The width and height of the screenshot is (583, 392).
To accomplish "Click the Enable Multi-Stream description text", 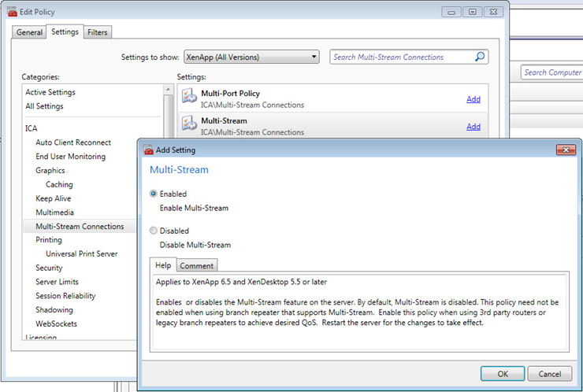I will (x=194, y=208).
